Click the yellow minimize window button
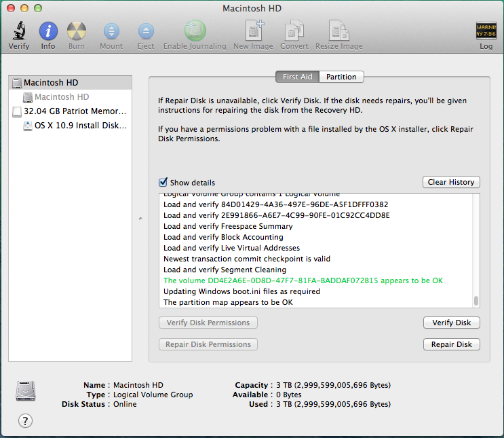Viewport: 504px width, 438px height. click(x=24, y=8)
